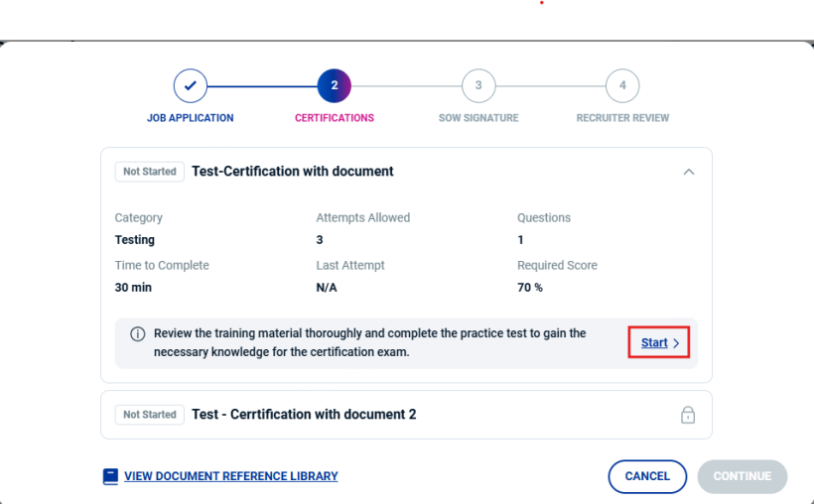This screenshot has width=814, height=504.
Task: Click the step 3 circle icon
Action: [x=478, y=85]
